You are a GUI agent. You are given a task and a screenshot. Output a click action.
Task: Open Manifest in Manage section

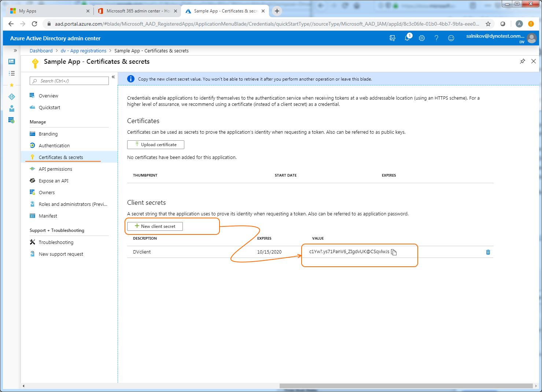pos(48,216)
